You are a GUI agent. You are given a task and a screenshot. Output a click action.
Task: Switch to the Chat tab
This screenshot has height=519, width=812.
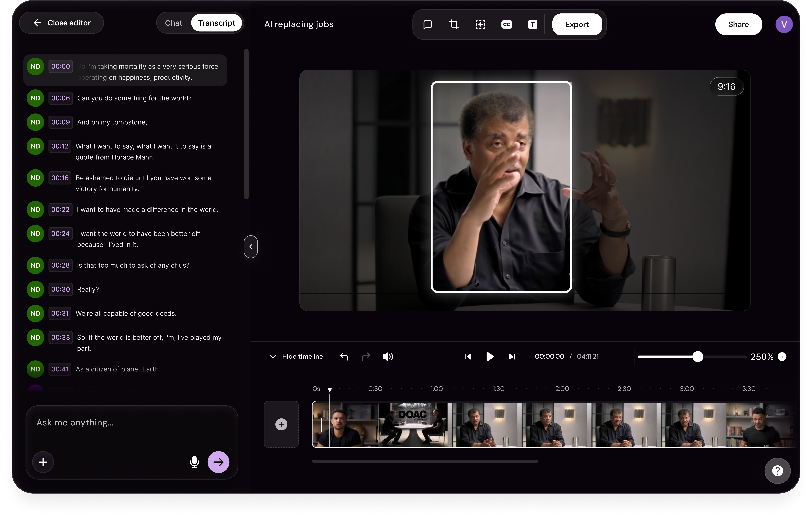pyautogui.click(x=173, y=23)
